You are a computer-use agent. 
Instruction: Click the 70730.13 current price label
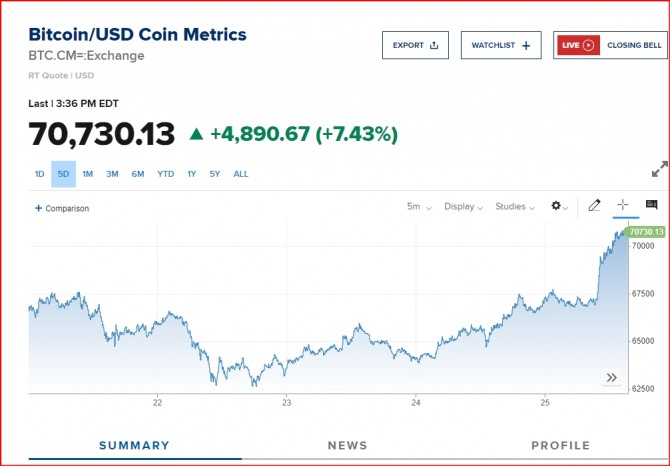(x=646, y=232)
